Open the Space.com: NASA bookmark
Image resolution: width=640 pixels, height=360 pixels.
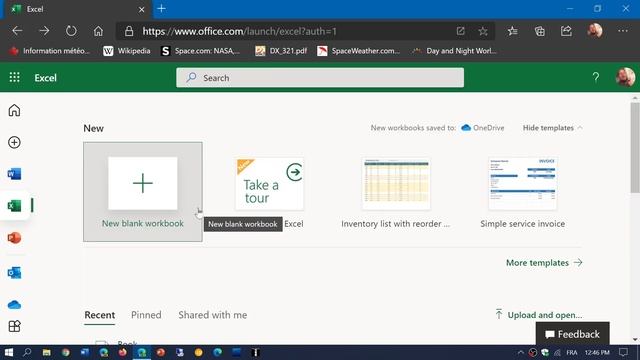(200, 51)
